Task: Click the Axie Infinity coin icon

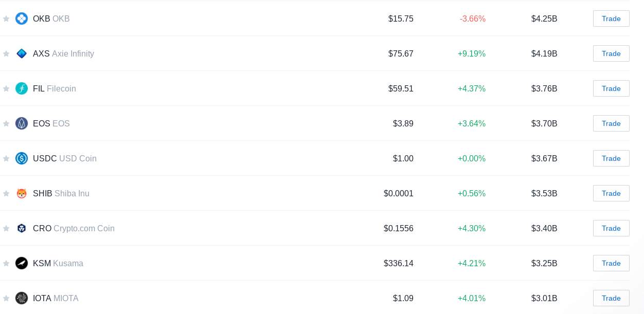Action: [x=22, y=53]
